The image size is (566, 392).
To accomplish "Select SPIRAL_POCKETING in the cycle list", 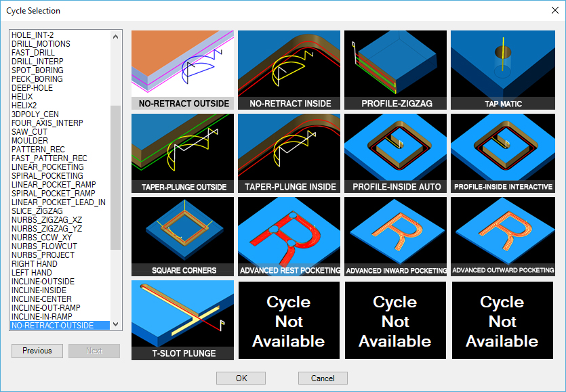I will pos(47,175).
